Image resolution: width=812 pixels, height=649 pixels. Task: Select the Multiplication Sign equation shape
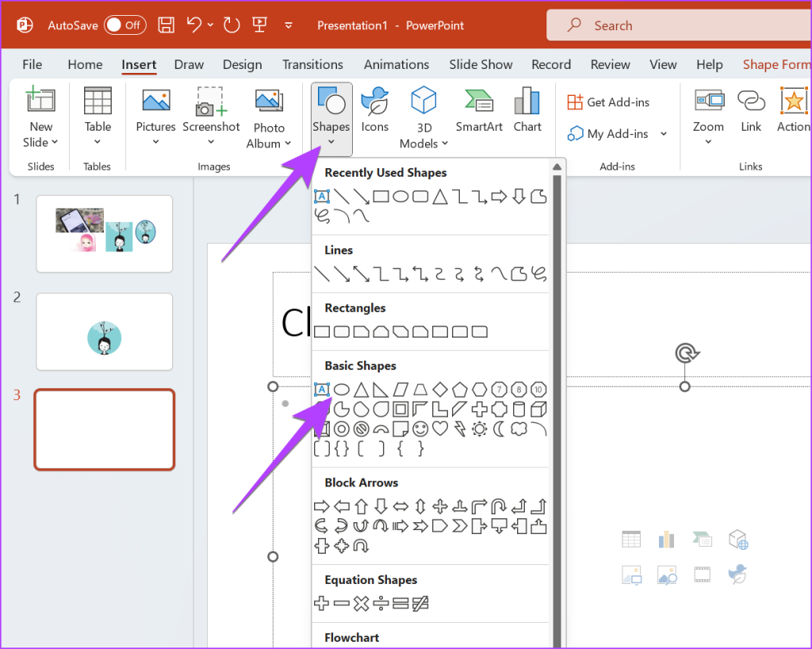pyautogui.click(x=362, y=604)
